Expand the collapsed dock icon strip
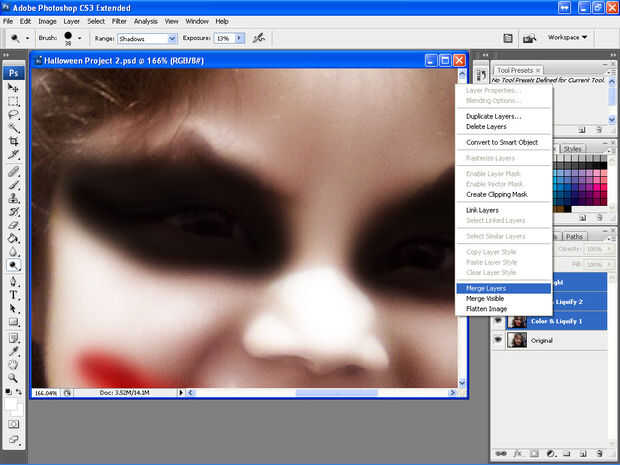620x465 pixels. 485,55
